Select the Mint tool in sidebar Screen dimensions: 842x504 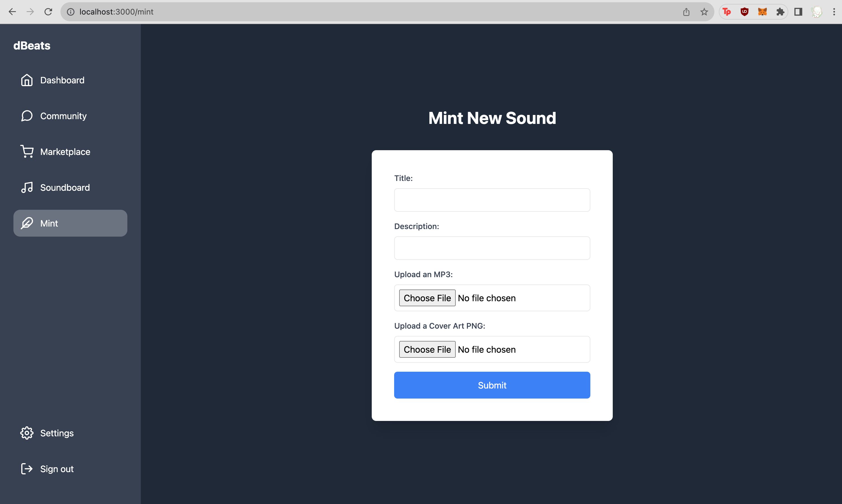70,223
